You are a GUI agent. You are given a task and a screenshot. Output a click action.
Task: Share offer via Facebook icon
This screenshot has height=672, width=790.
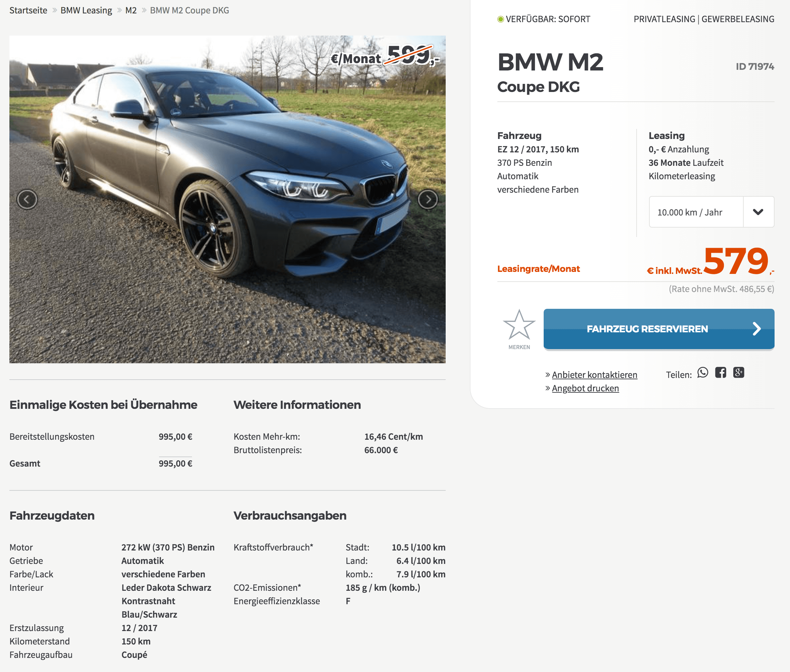(x=721, y=373)
